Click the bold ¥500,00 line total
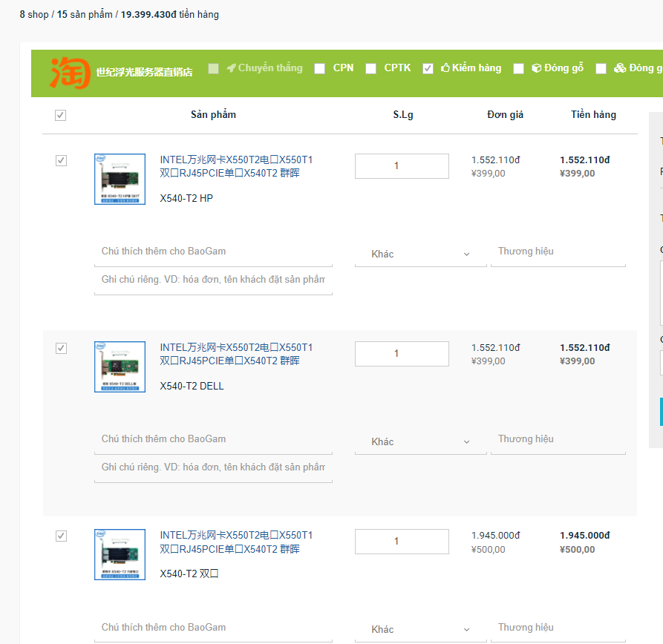Viewport: 663px width, 644px height. coord(577,550)
